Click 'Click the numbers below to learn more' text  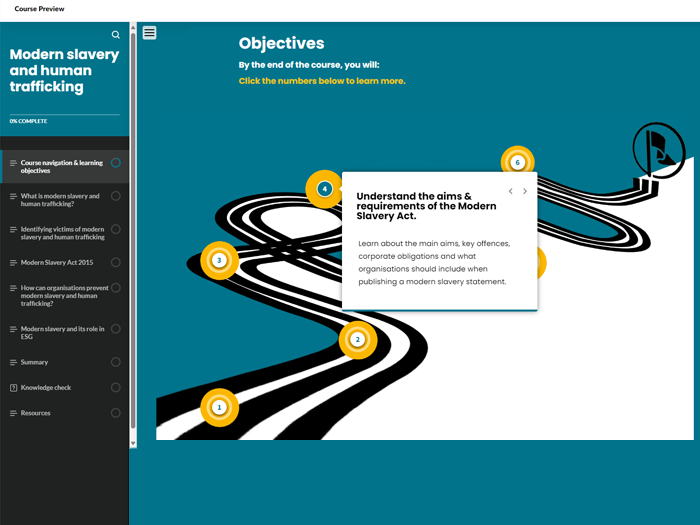click(x=322, y=81)
